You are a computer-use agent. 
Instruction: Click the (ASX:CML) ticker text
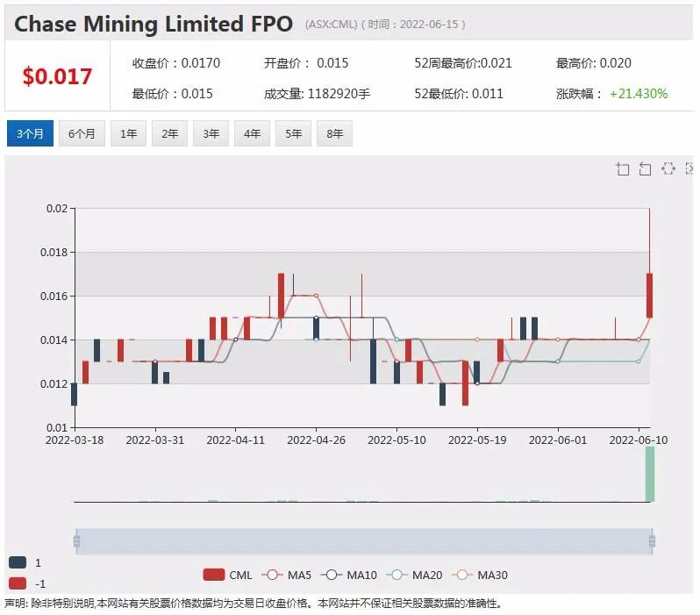point(332,24)
